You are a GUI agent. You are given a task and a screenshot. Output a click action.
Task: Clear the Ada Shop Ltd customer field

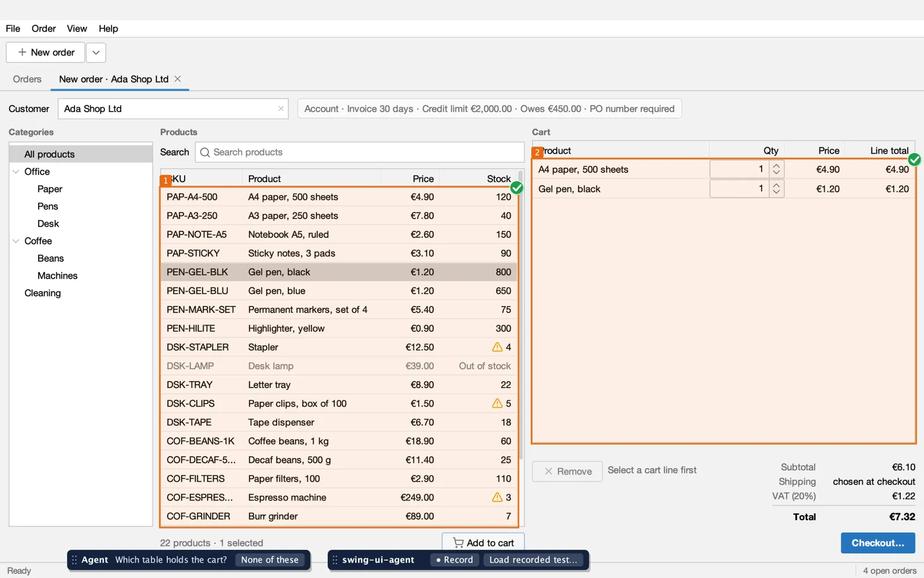point(281,109)
